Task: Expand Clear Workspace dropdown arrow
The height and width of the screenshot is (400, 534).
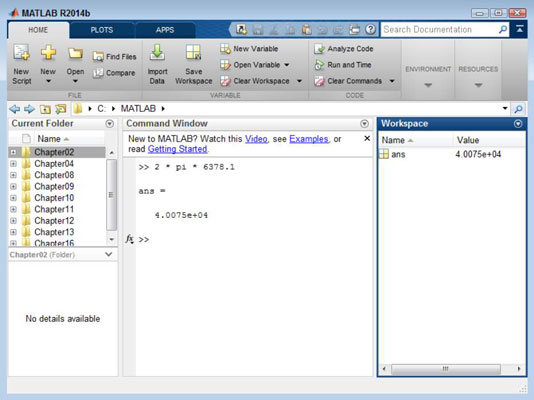Action: point(299,81)
